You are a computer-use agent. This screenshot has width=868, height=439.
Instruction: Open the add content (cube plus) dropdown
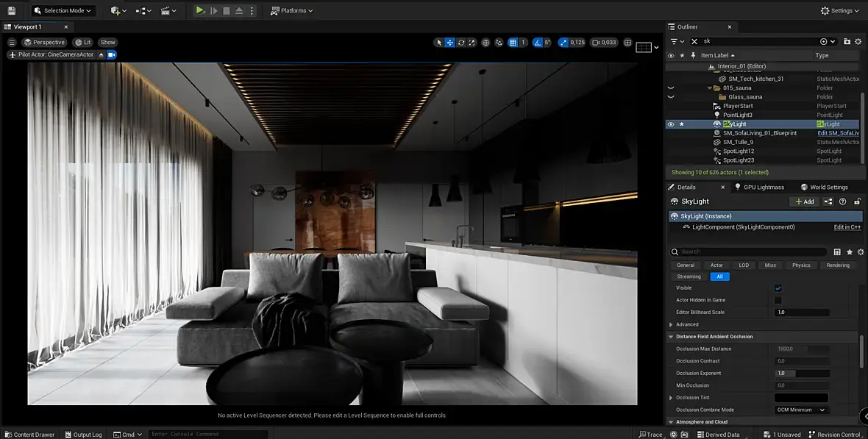[118, 10]
